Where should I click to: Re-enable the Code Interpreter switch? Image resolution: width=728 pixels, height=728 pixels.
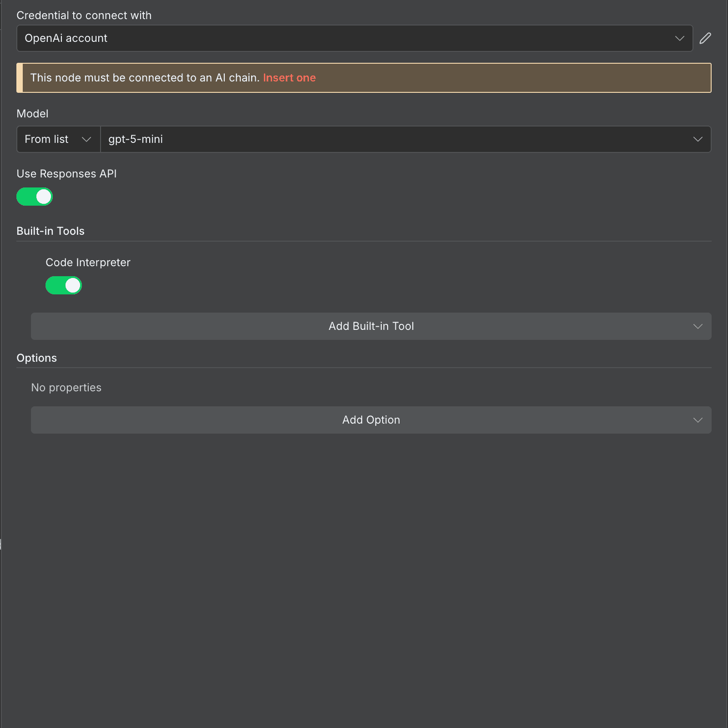click(x=64, y=285)
